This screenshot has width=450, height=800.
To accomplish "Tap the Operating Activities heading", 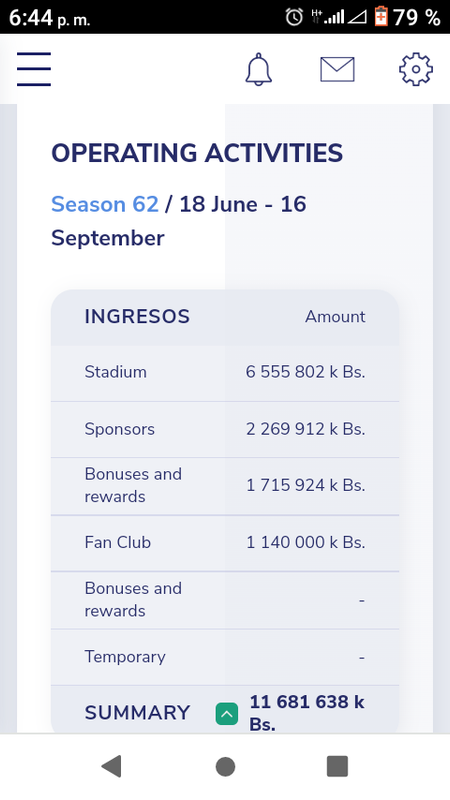I will [197, 153].
